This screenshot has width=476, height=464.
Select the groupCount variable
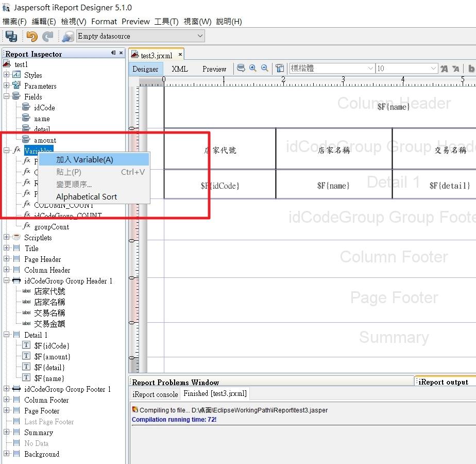(52, 227)
